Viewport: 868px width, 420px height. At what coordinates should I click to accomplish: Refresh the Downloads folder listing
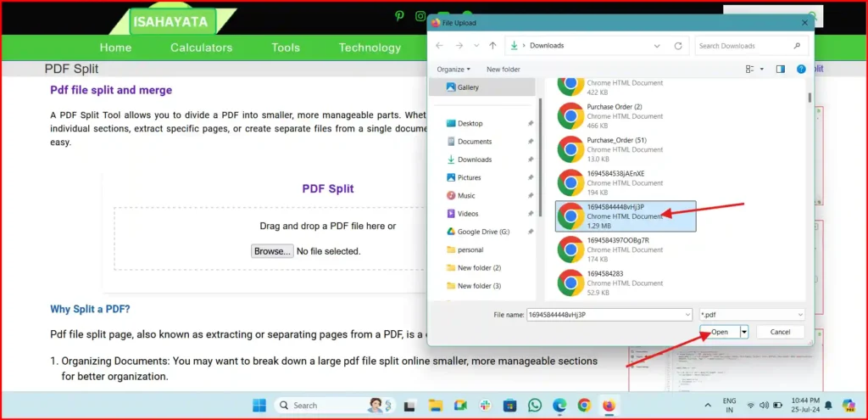tap(678, 46)
